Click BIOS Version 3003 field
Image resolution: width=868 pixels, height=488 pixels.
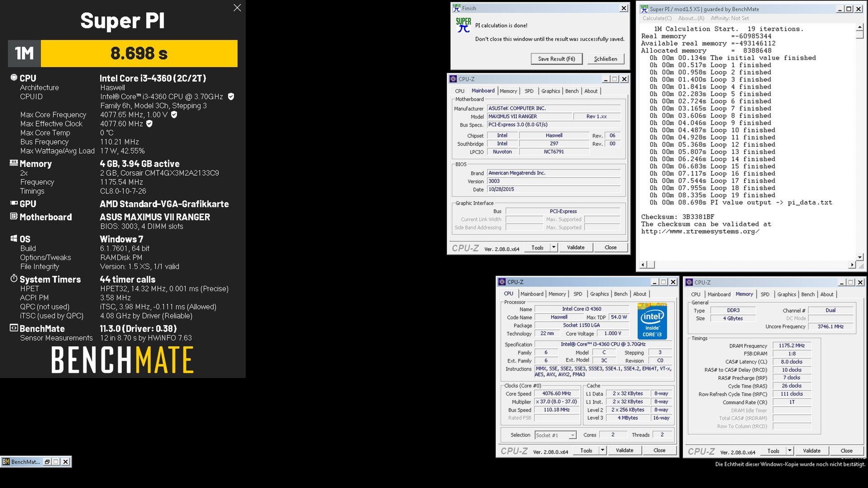tap(554, 181)
